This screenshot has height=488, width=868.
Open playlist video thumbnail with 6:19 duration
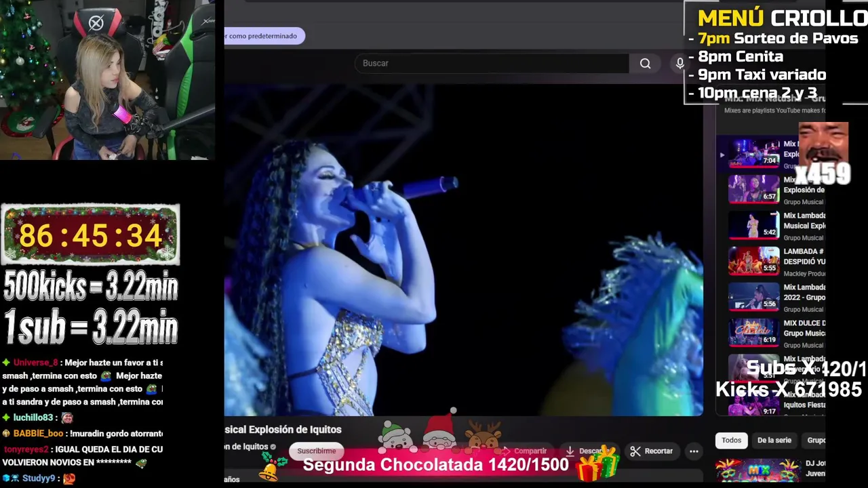pyautogui.click(x=754, y=332)
